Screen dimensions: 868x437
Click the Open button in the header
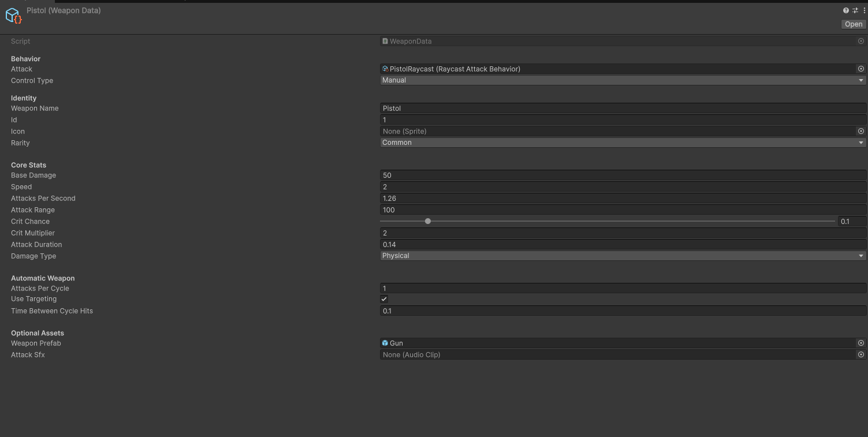pos(854,24)
